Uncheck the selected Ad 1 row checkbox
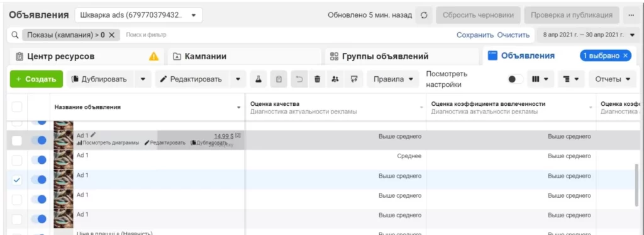The image size is (644, 235). point(17,180)
